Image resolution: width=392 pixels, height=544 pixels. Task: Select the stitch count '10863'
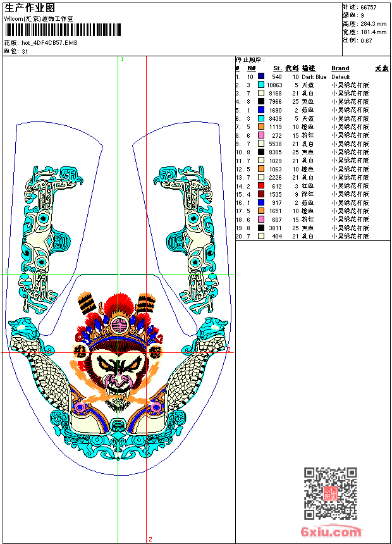pyautogui.click(x=274, y=85)
